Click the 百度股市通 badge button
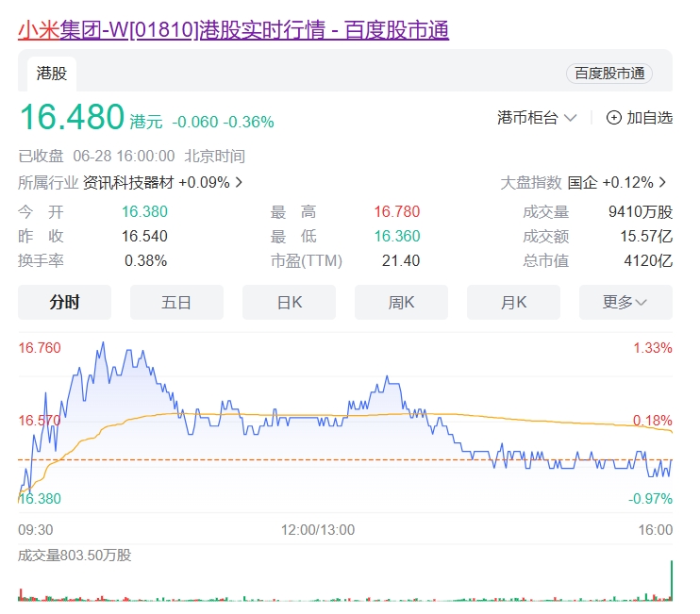 (x=608, y=74)
